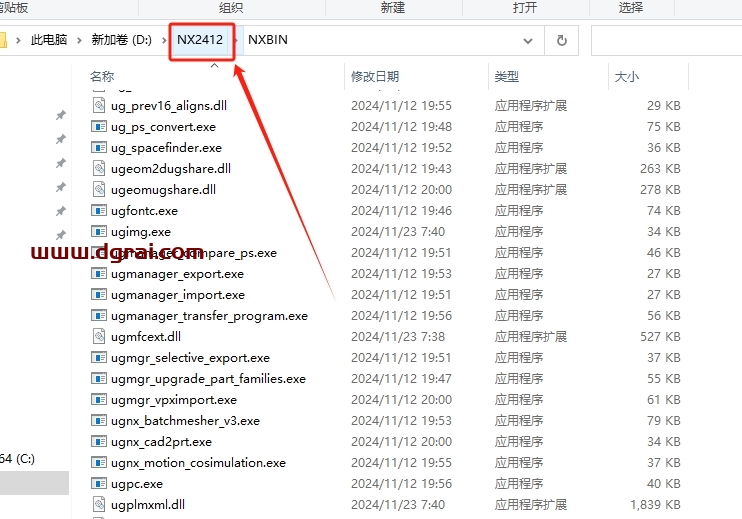Select ugmanager_transfer_program.exe file name
Screen dimensions: 742x519
(x=209, y=316)
